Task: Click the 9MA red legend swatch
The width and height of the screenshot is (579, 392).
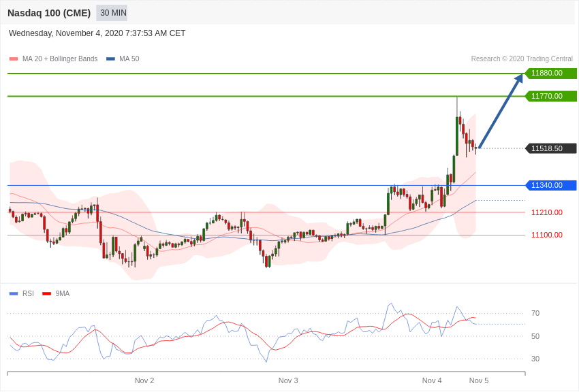Action: pos(46,293)
